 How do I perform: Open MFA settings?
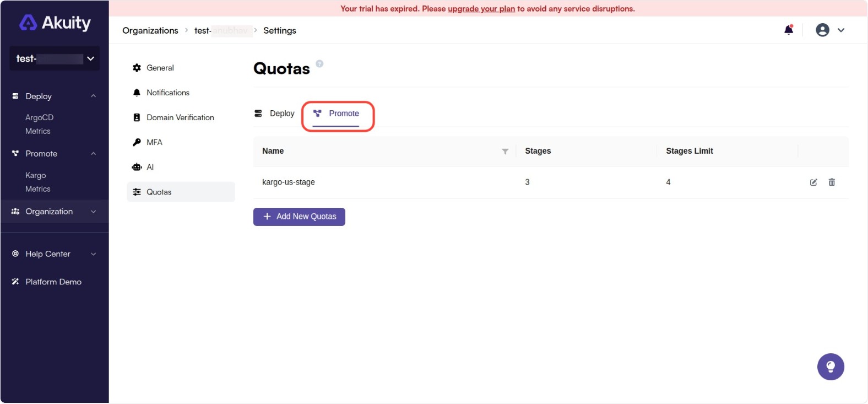[154, 142]
